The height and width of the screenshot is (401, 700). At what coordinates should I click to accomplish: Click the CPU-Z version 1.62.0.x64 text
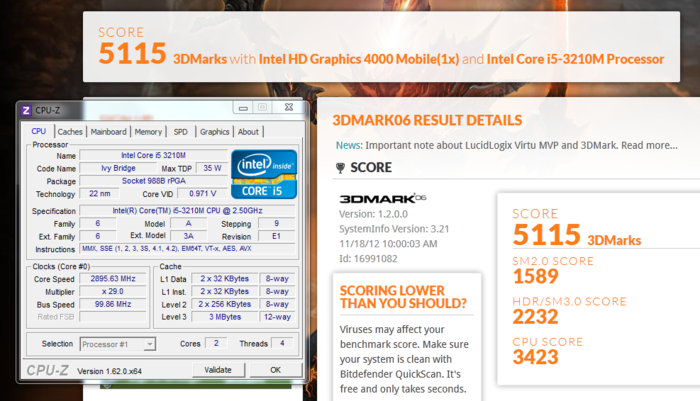(109, 371)
